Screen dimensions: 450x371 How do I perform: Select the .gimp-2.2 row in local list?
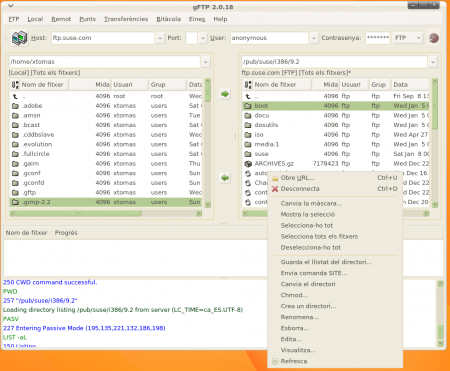point(106,202)
